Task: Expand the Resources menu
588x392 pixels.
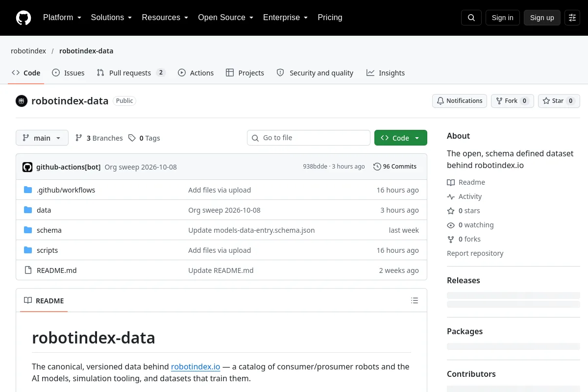Action: (165, 18)
